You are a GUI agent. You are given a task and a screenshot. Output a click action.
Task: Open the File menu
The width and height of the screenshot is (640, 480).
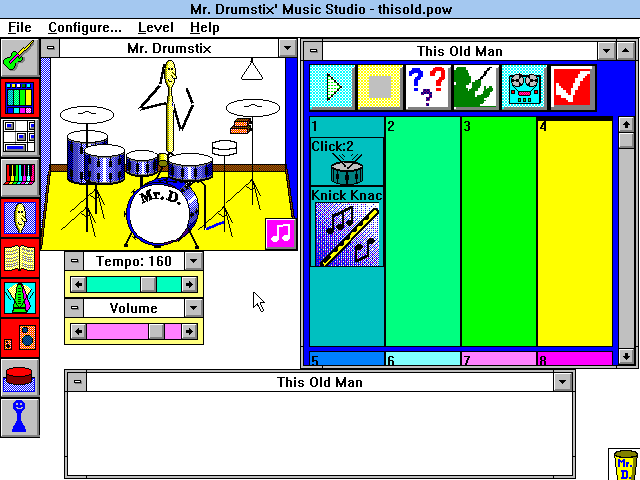click(20, 27)
